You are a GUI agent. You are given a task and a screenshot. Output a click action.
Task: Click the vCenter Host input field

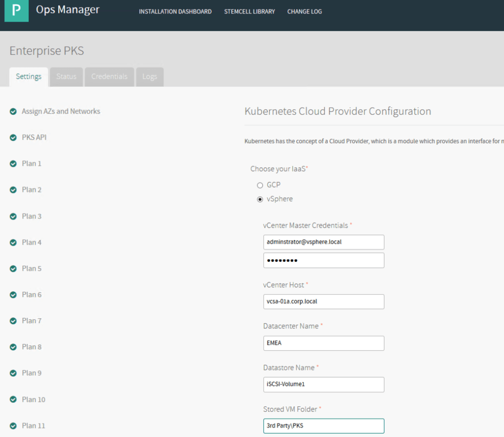click(x=323, y=302)
